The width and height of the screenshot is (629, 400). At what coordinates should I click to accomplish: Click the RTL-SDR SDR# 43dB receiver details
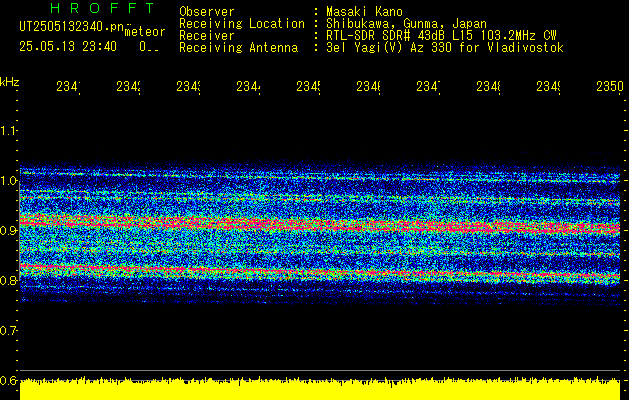441,36
